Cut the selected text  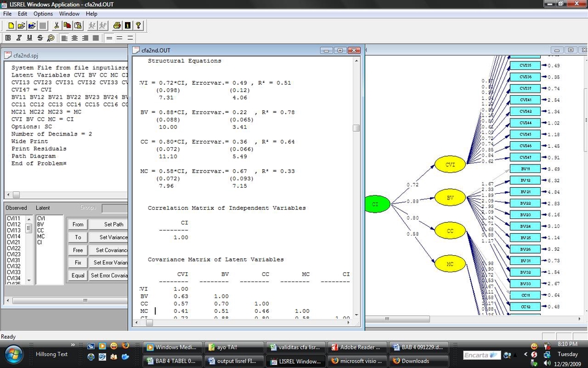(57, 26)
